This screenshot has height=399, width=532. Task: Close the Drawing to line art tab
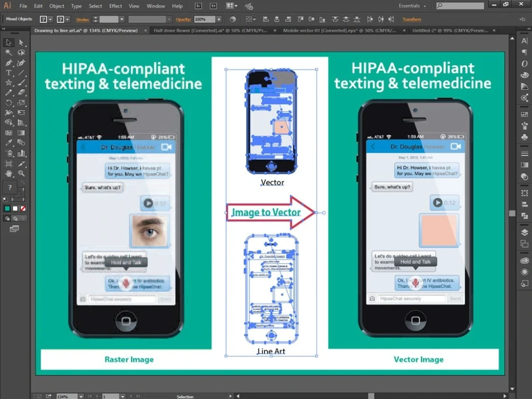pyautogui.click(x=146, y=30)
